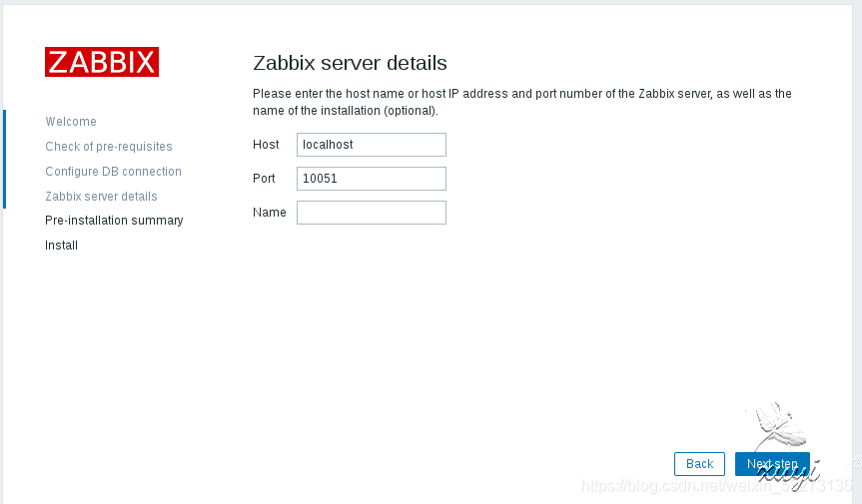The image size is (862, 504).
Task: Proceed with the Next step button
Action: coord(772,464)
